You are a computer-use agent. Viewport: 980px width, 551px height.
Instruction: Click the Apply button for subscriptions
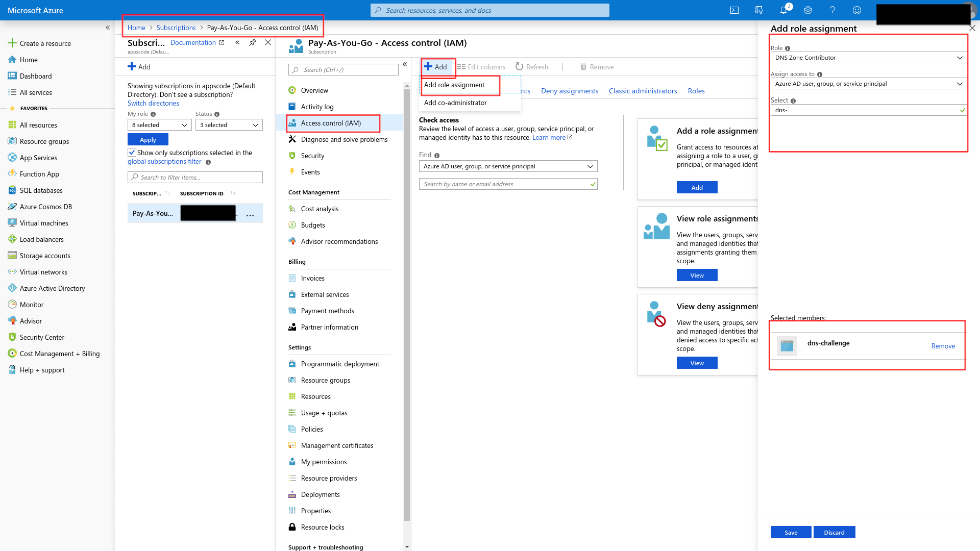click(148, 139)
